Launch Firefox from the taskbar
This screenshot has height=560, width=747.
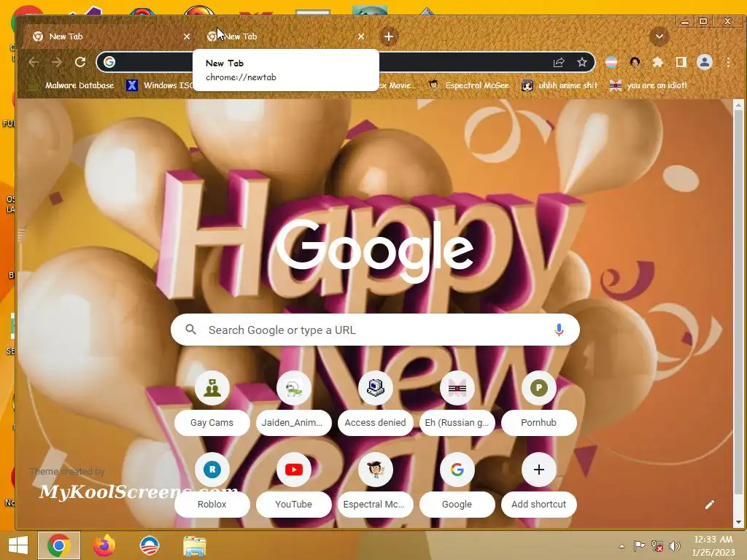(104, 545)
